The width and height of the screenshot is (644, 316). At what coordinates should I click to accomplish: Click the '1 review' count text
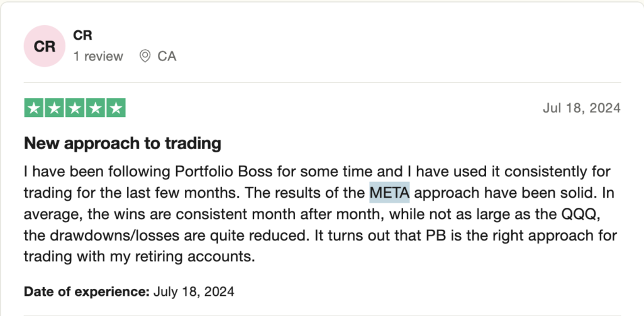coord(98,56)
